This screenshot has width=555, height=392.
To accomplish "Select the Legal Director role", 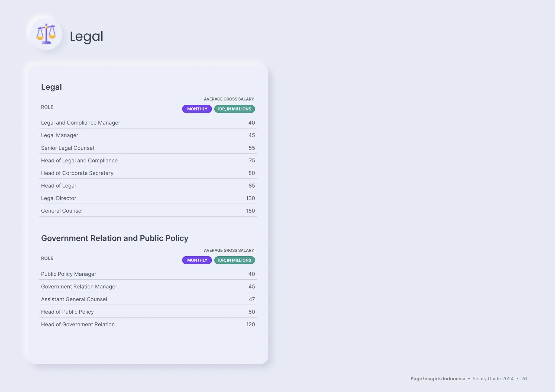I will point(59,198).
